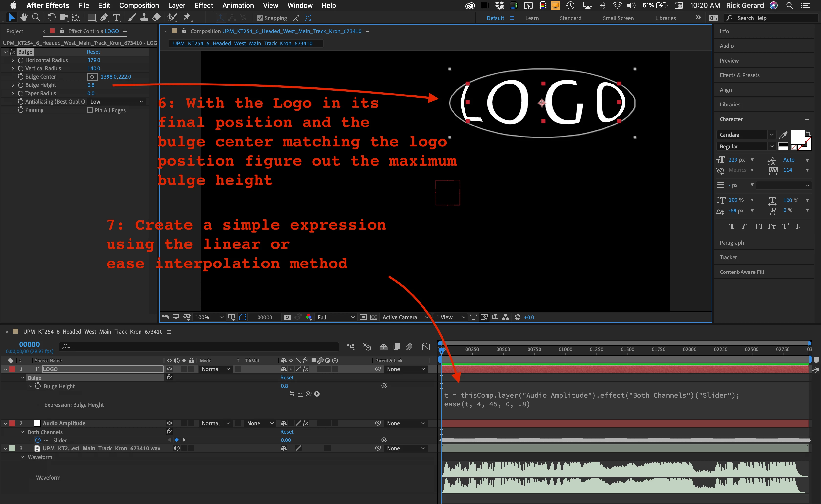Click the snapshot camera icon in viewer
Image resolution: width=821 pixels, height=504 pixels.
(x=287, y=317)
